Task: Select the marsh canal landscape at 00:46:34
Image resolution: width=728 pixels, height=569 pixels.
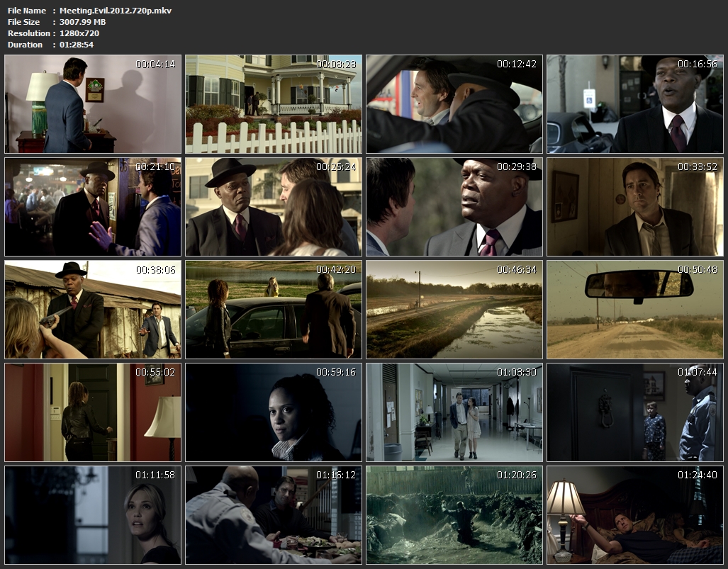Action: pyautogui.click(x=454, y=310)
